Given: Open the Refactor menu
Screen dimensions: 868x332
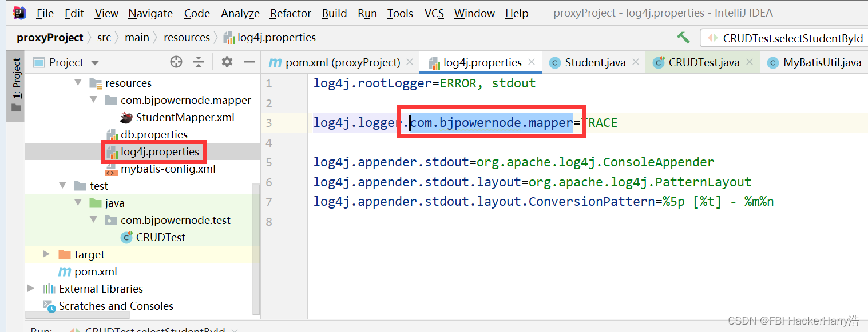Looking at the screenshot, I should (291, 13).
